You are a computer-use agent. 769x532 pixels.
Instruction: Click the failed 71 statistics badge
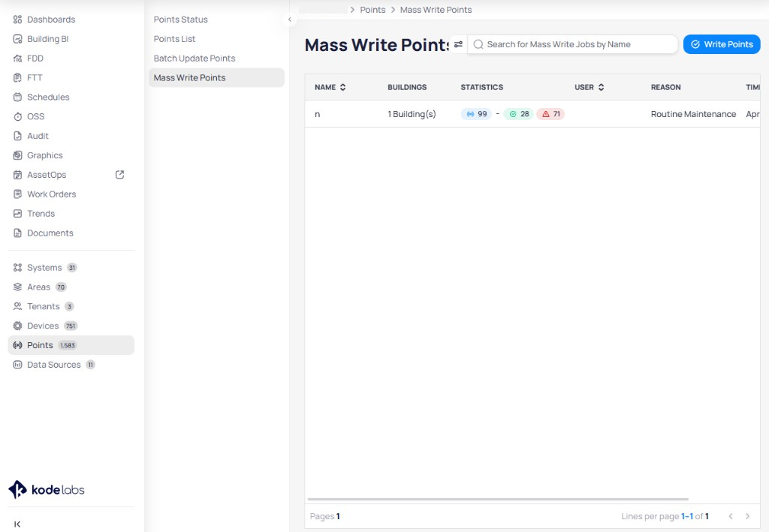[x=550, y=114]
